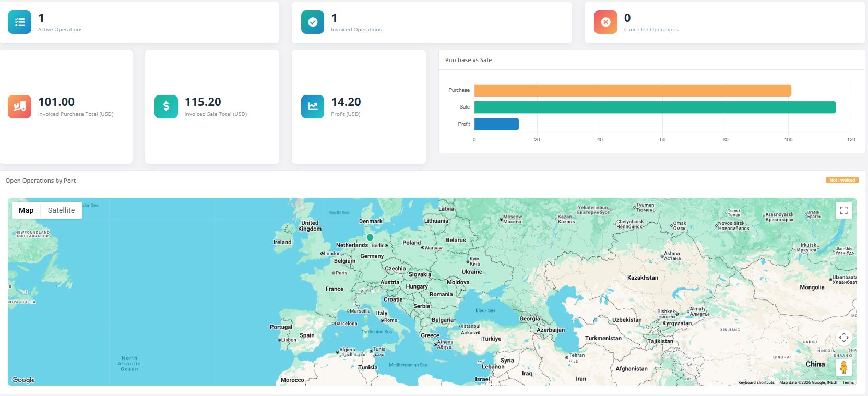
Task: Click the 115.20 sale total value
Action: point(203,102)
